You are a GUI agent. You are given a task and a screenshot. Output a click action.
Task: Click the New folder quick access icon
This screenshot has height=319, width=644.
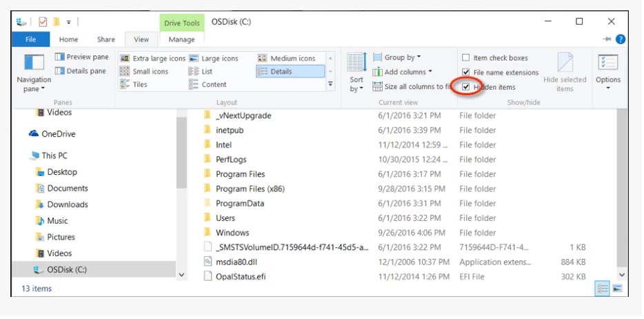click(x=57, y=22)
